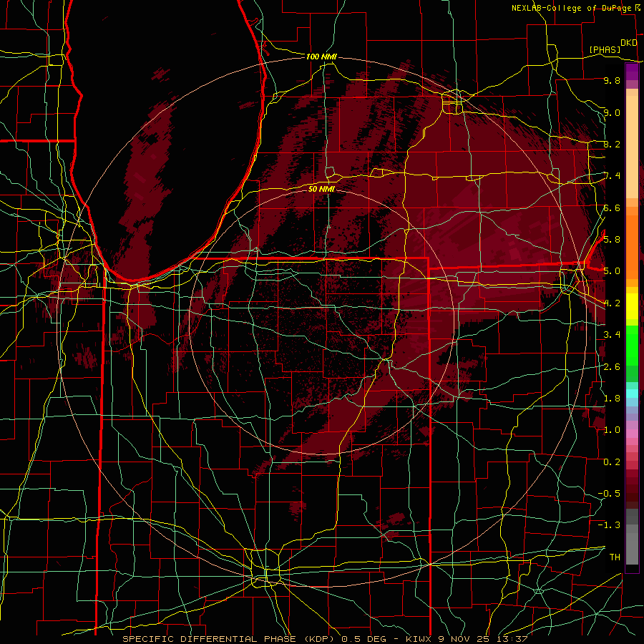The height and width of the screenshot is (644, 644).
Task: Pick the large peach segment of color bar
Action: (632, 148)
